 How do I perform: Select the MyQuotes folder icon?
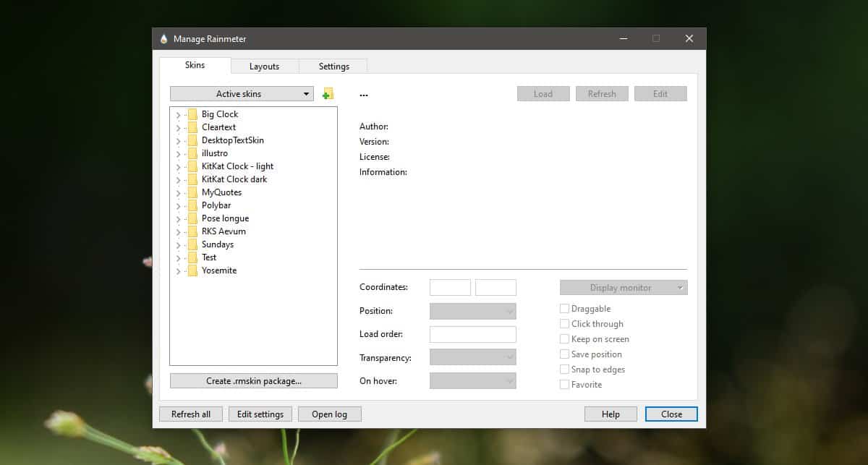click(x=192, y=192)
